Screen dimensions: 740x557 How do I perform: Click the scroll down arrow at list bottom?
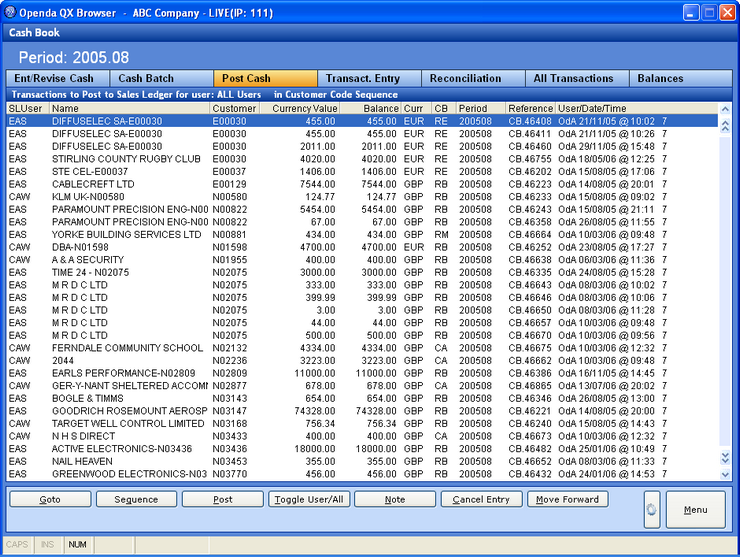pos(725,475)
